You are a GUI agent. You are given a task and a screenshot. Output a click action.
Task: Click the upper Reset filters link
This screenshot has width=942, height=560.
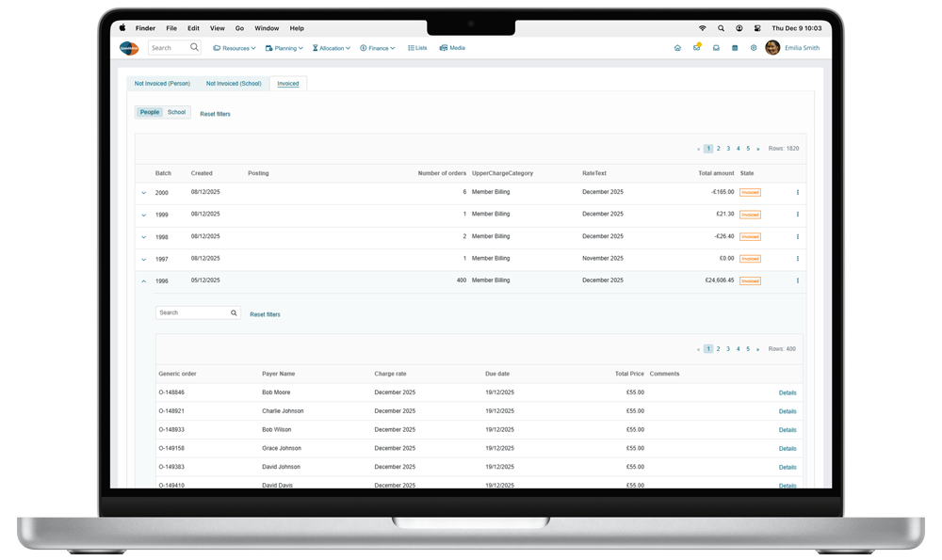(x=215, y=114)
